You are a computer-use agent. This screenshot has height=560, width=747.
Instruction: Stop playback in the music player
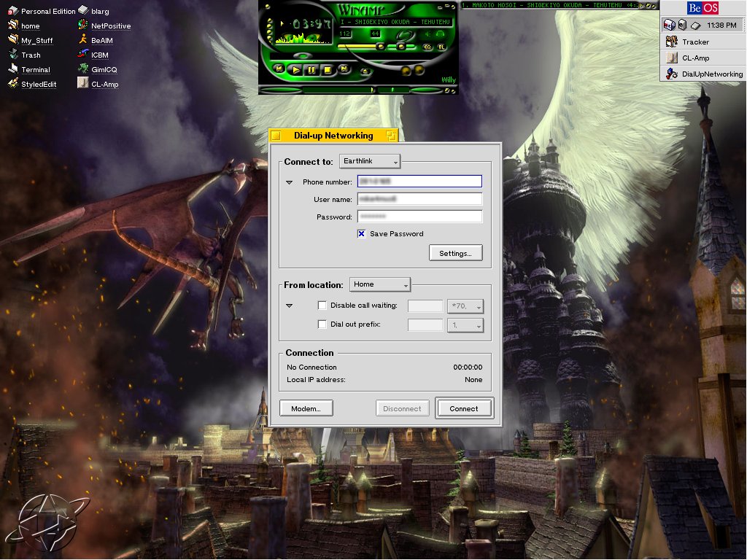[x=328, y=70]
